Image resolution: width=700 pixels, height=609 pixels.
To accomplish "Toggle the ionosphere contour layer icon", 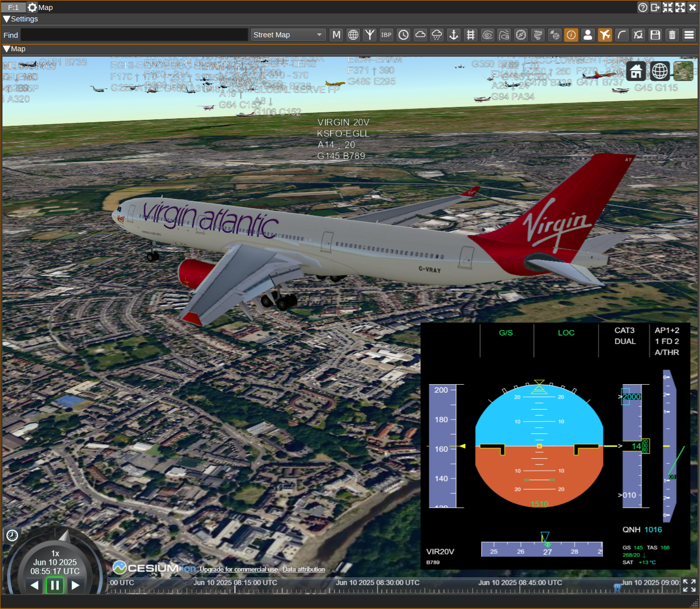I will pyautogui.click(x=488, y=35).
